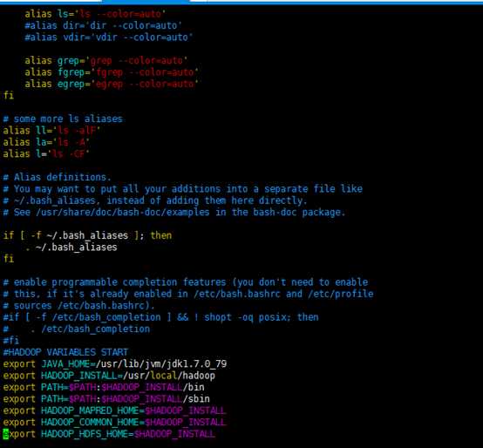Click the comment "# See /usr/share/doc/bash-doc/examples"
Viewport: 483px width, 448px height.
click(x=174, y=212)
